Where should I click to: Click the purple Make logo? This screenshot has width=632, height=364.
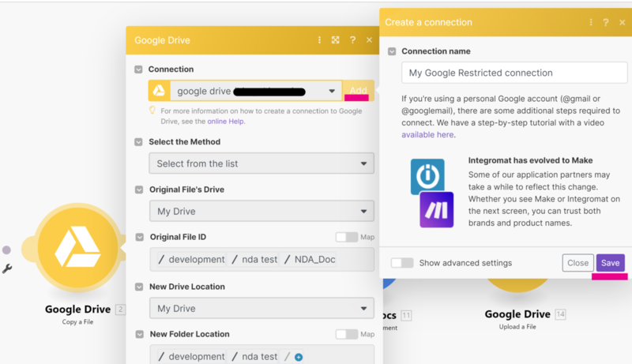tap(437, 210)
